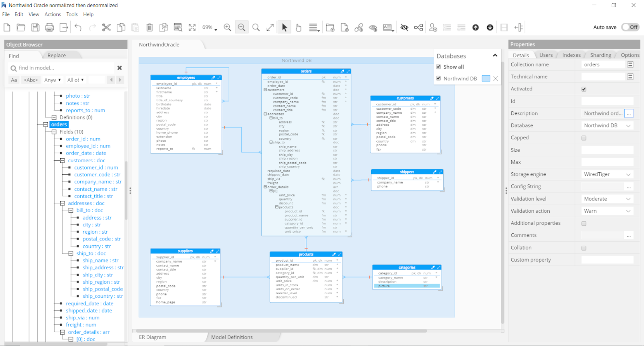
Task: Open the Actions menu
Action: tap(53, 14)
